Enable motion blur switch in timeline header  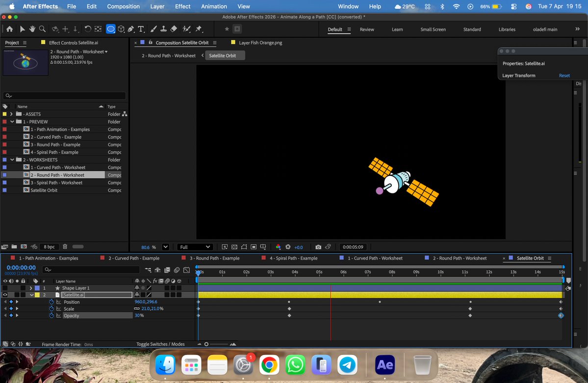tap(177, 270)
